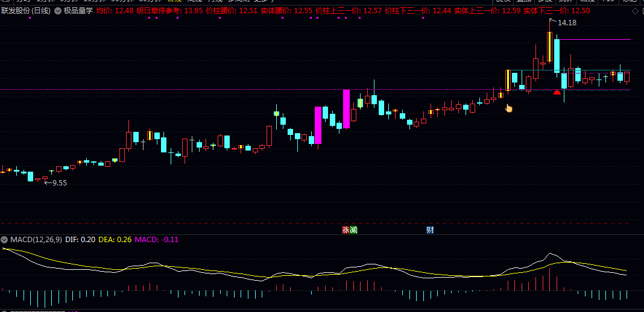Click the 9.55 low price label

pyautogui.click(x=60, y=183)
